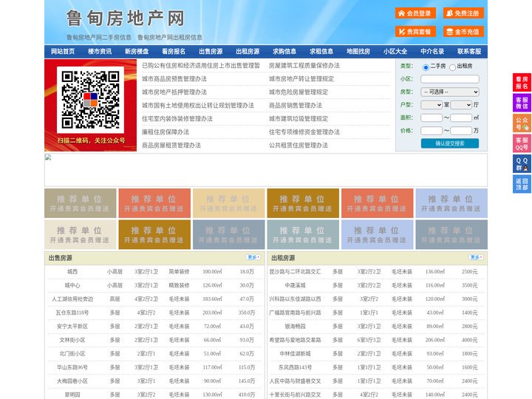532x399 pixels.
Task: Click the minimum 价格 input field
Action: click(432, 131)
